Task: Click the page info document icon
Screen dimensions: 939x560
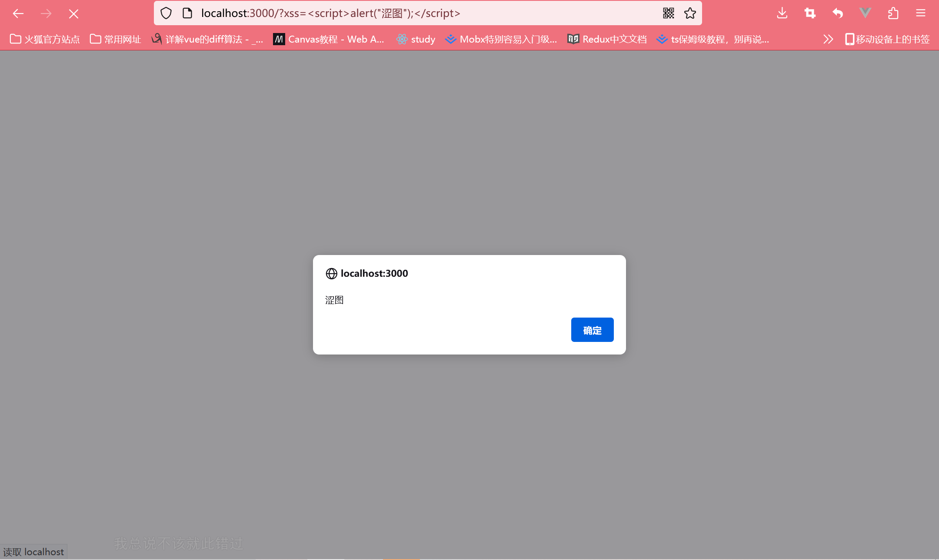Action: click(187, 13)
